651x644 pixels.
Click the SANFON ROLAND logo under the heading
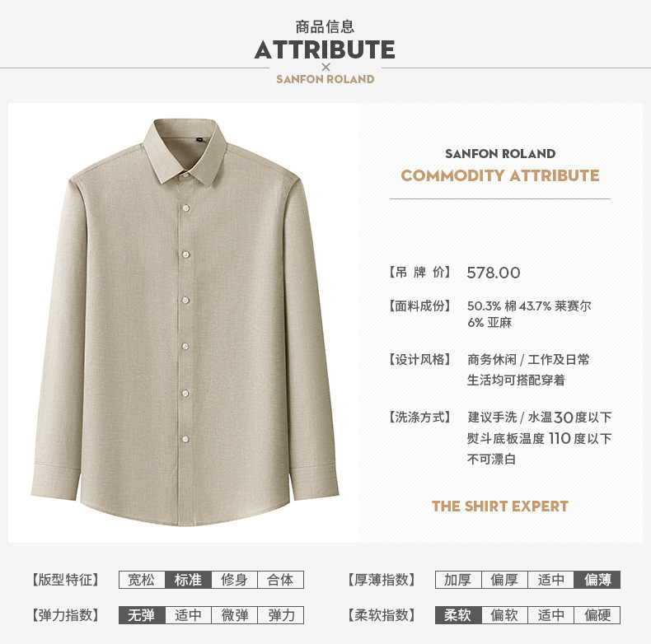(x=325, y=79)
